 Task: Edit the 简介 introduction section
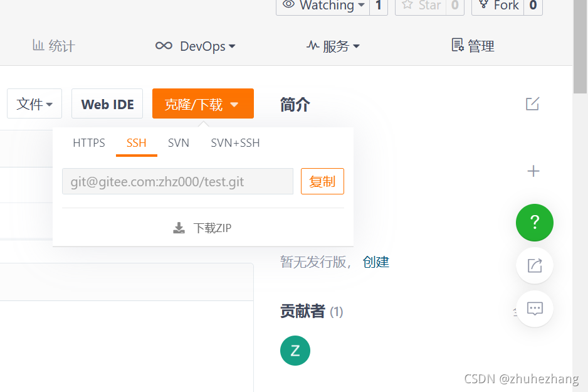(x=532, y=104)
